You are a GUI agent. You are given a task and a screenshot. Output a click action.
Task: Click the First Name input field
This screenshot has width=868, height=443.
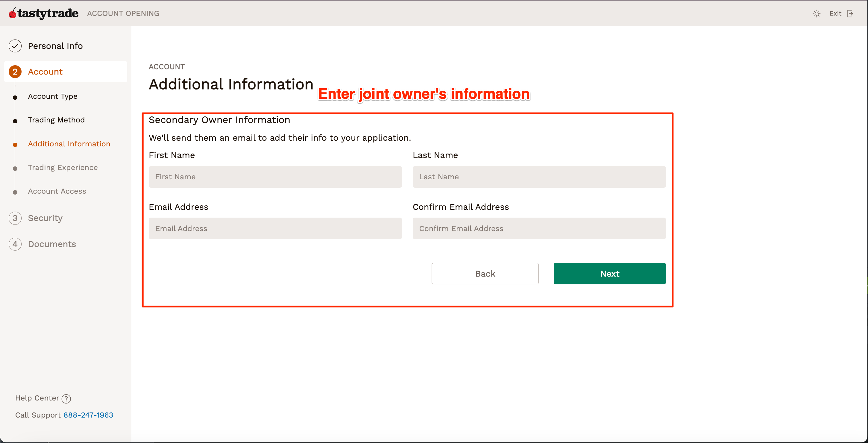275,177
